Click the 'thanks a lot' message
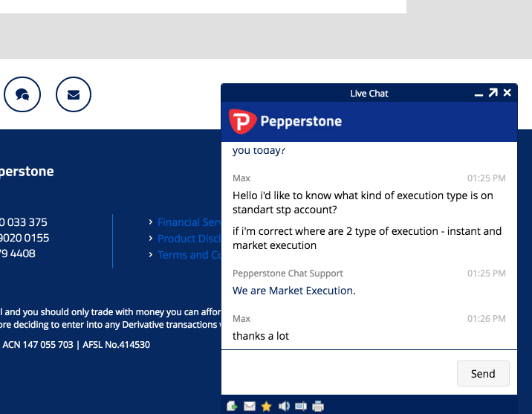Image resolution: width=532 pixels, height=414 pixels. point(261,336)
